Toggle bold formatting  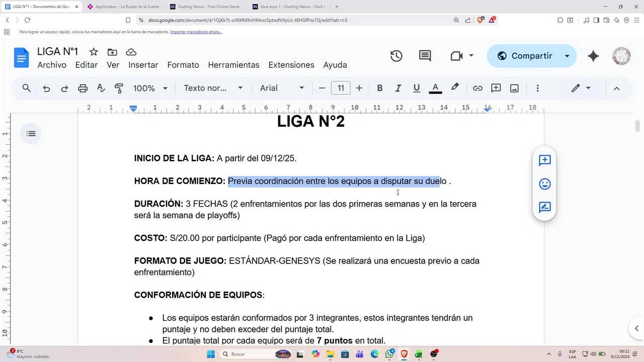tap(380, 88)
